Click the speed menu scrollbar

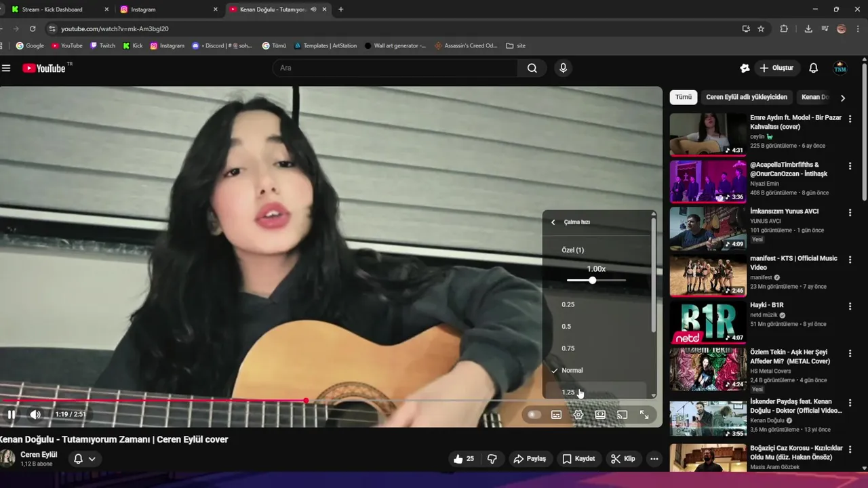point(654,274)
